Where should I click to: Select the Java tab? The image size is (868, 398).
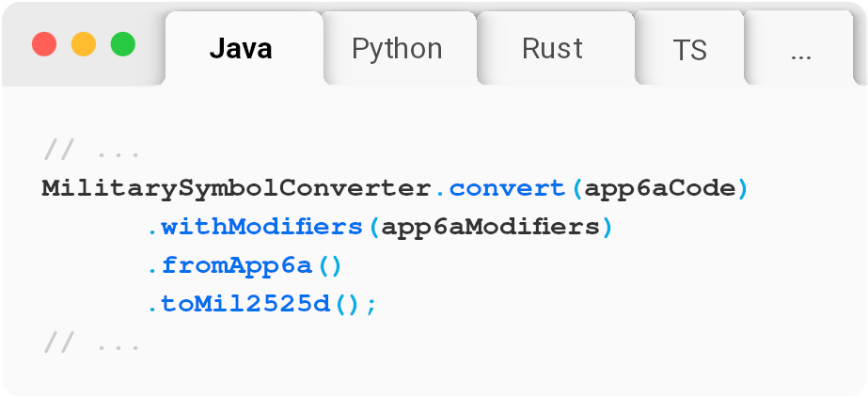[x=241, y=49]
